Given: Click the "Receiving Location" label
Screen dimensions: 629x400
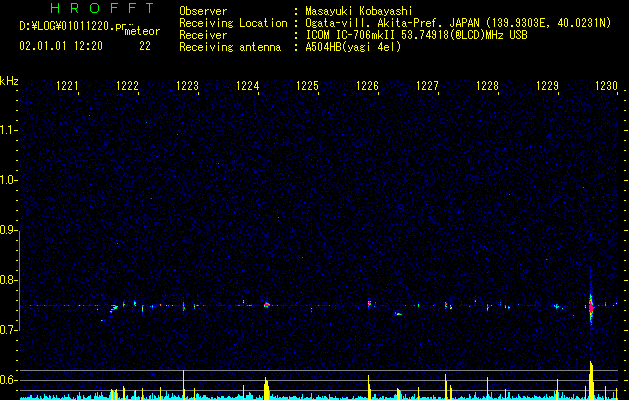Looking at the screenshot, I should (x=233, y=23).
